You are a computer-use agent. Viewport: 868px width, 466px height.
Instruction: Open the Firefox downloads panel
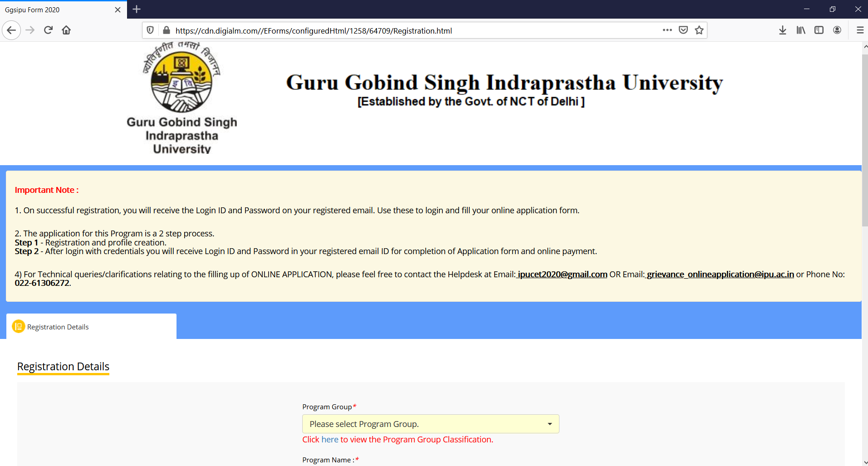tap(782, 30)
